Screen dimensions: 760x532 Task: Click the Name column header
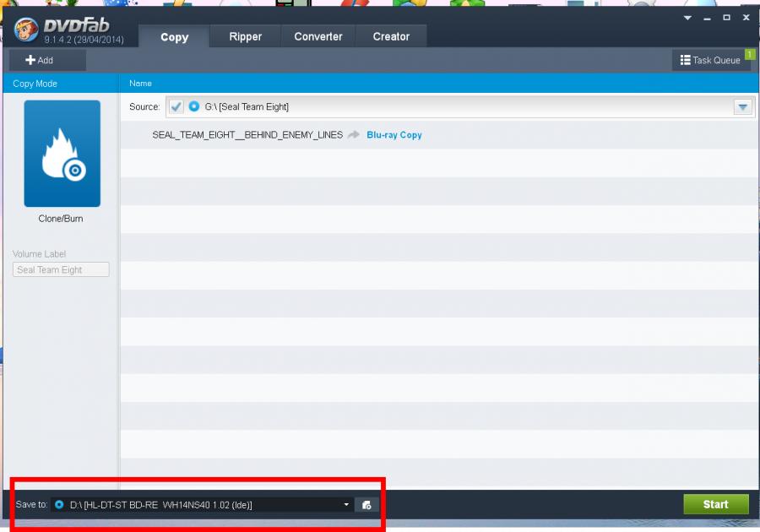coord(140,84)
